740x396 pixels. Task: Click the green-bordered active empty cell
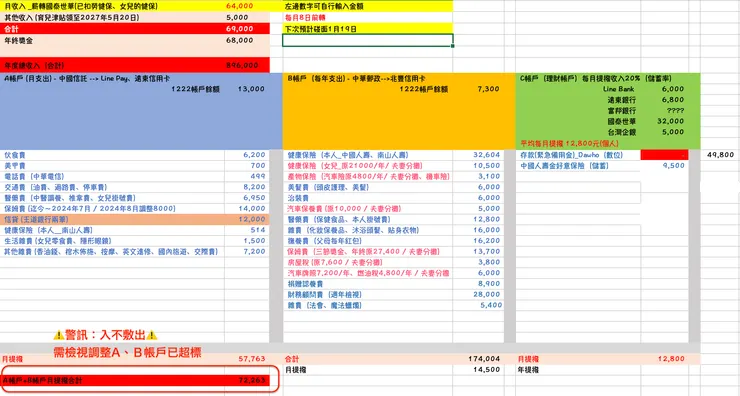pyautogui.click(x=368, y=40)
